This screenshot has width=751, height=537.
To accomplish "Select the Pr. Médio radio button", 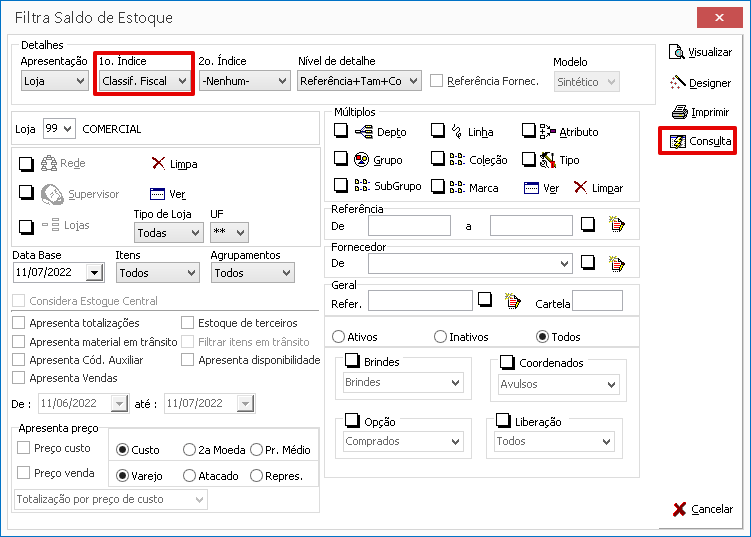I will [x=257, y=450].
